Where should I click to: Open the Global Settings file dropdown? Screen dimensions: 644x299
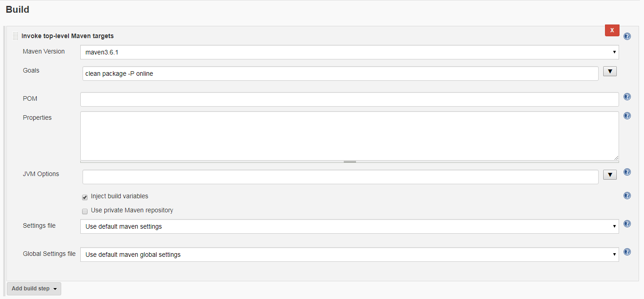tap(349, 255)
